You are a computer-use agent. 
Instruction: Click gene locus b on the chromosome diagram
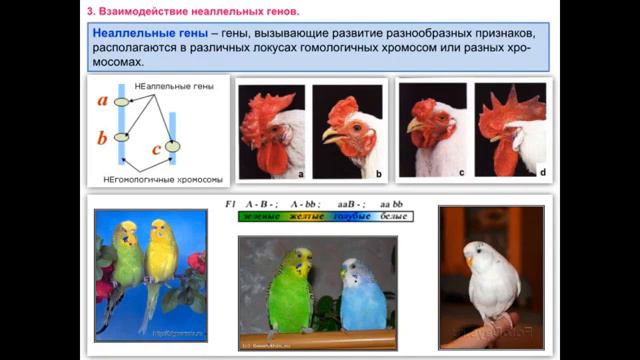122,138
